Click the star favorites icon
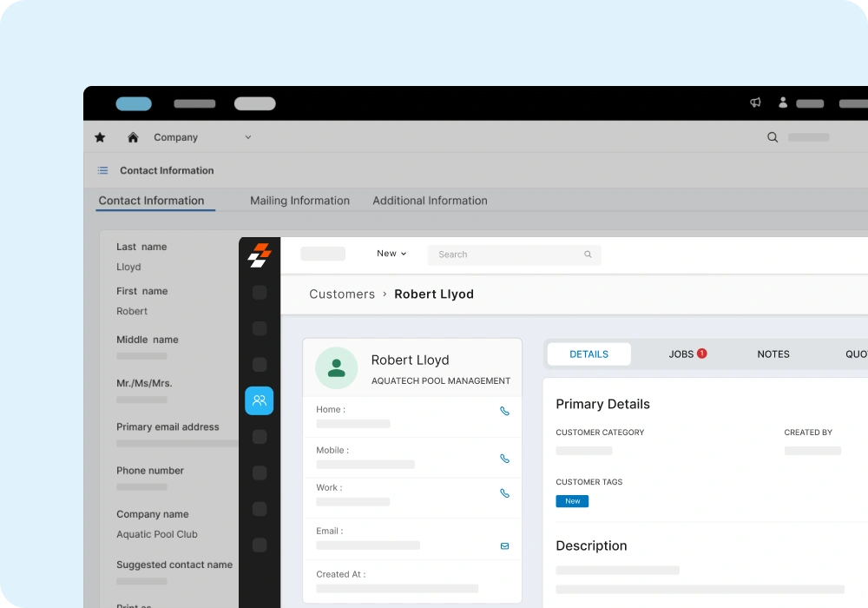Image resolution: width=868 pixels, height=608 pixels. tap(100, 137)
